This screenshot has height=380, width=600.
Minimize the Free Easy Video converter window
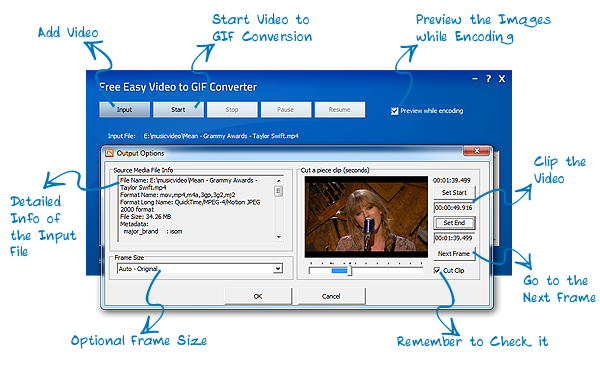coord(475,79)
